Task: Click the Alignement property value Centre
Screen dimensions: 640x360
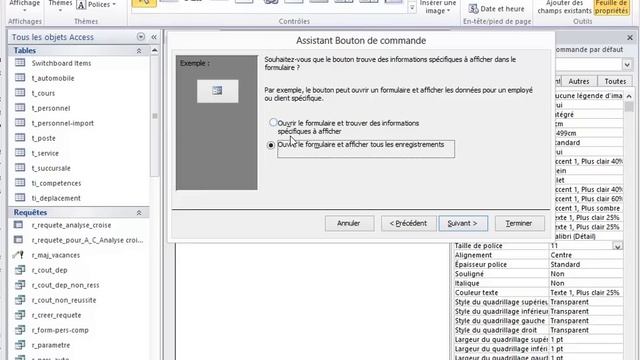Action: [586, 255]
